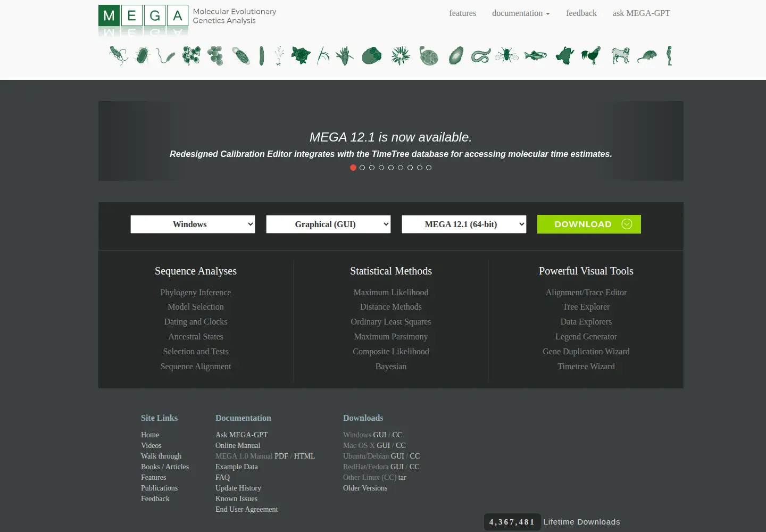This screenshot has width=766, height=532.
Task: Click the rose flower organism icon
Action: click(x=301, y=55)
